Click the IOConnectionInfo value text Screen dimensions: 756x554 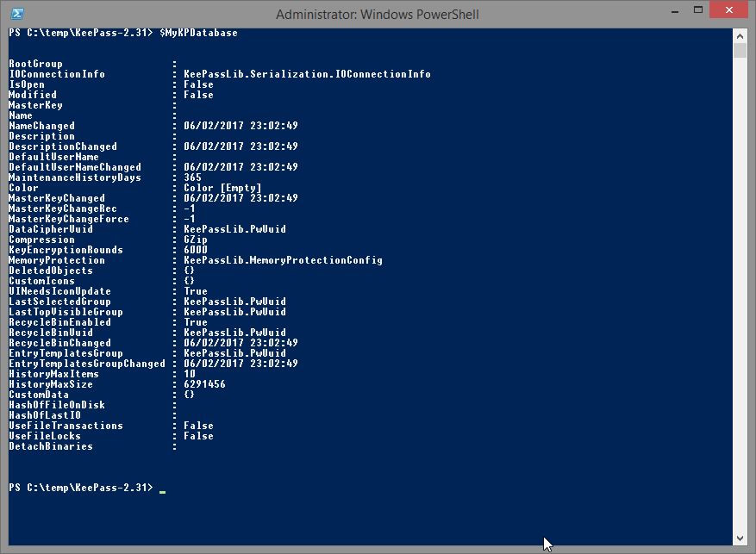tap(307, 74)
